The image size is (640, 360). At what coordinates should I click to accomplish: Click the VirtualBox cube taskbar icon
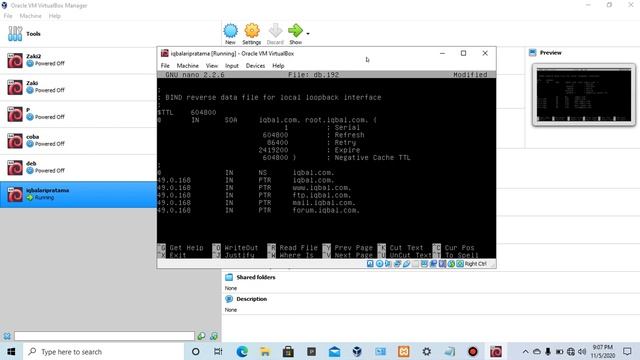point(357,351)
